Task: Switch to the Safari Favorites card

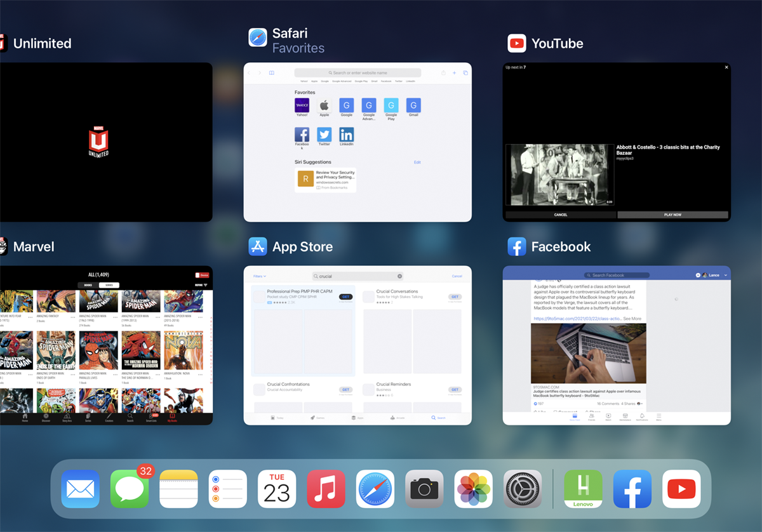Action: pyautogui.click(x=358, y=142)
